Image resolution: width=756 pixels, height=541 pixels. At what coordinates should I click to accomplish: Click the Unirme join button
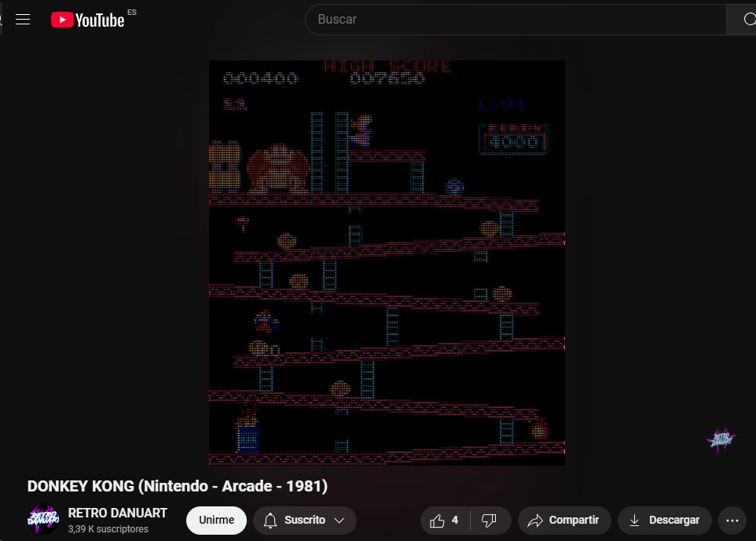[216, 521]
